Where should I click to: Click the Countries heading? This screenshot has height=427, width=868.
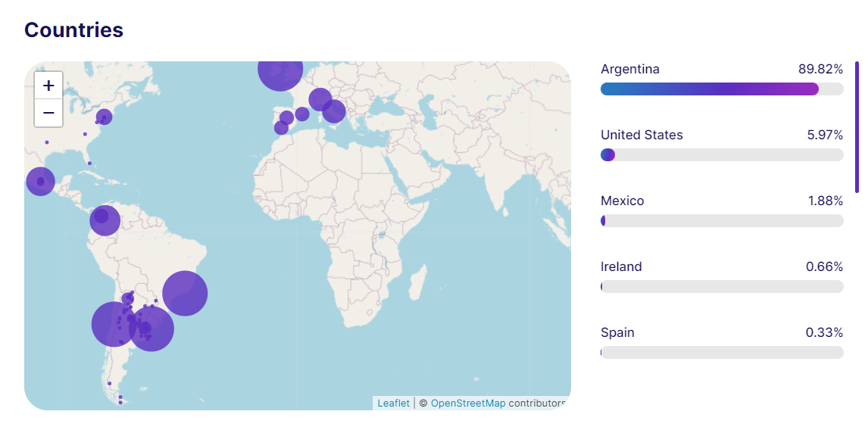coord(73,30)
